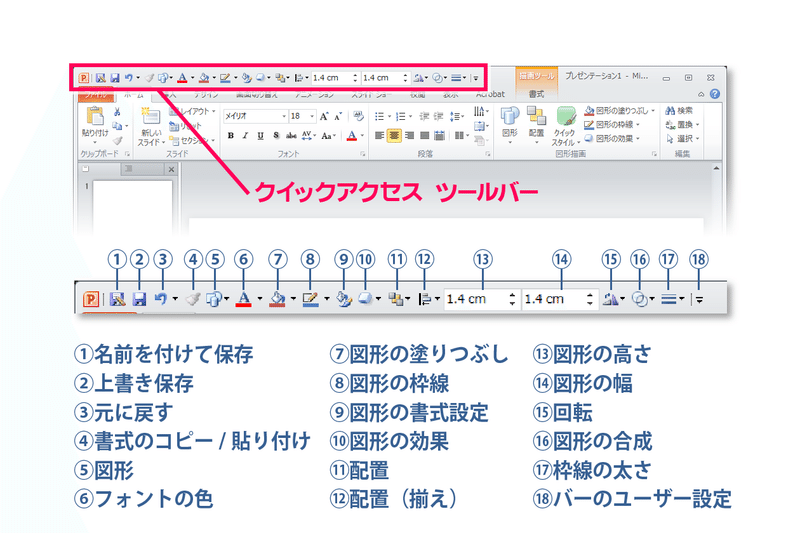Click リセット button in Slides group
Image resolution: width=800 pixels, height=533 pixels.
click(x=186, y=126)
